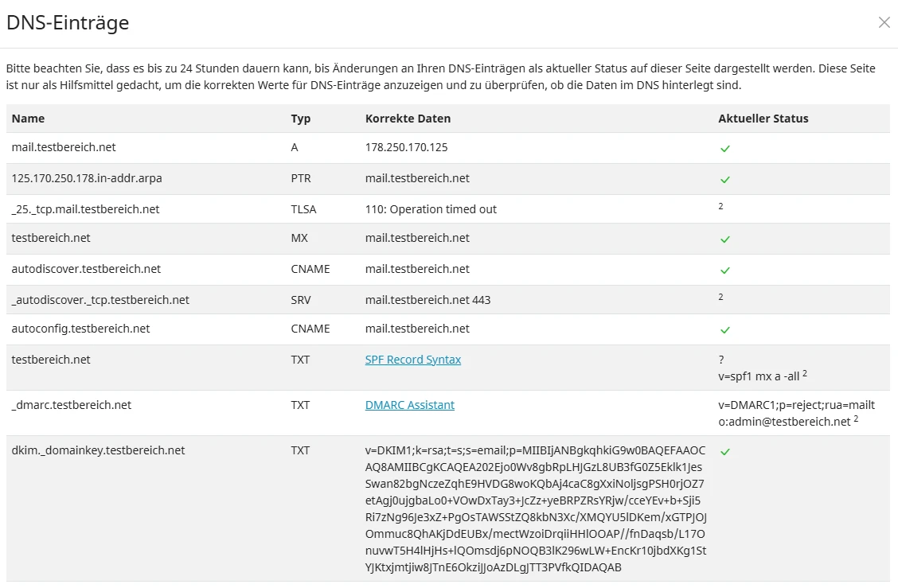This screenshot has width=898, height=588.
Task: Click the Korrekte Daten column header
Action: pos(408,119)
